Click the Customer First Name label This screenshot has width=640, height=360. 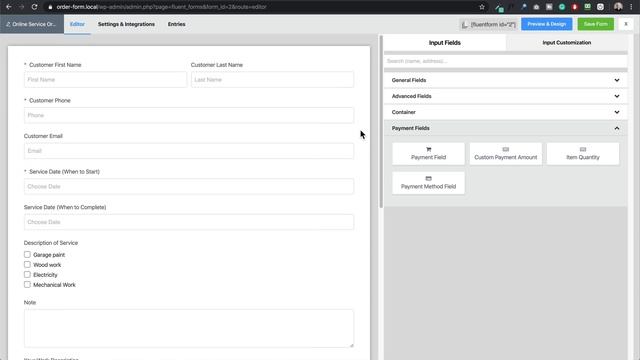[x=55, y=65]
